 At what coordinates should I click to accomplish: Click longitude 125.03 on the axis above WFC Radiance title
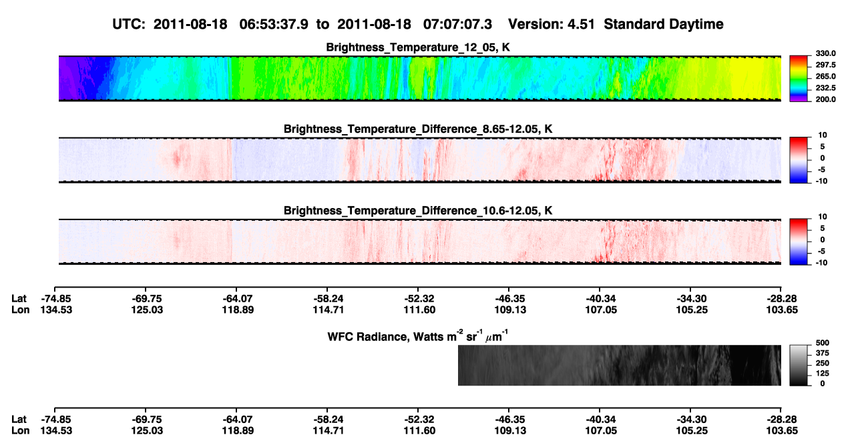click(x=146, y=310)
